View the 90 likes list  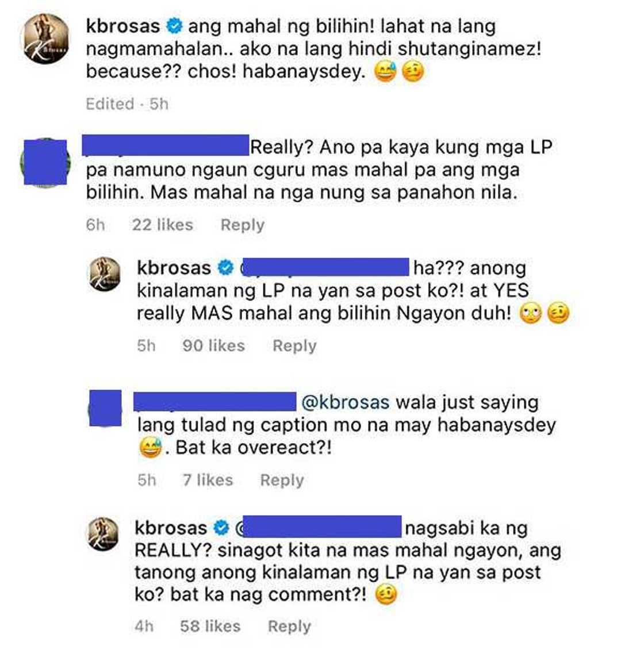pyautogui.click(x=213, y=345)
